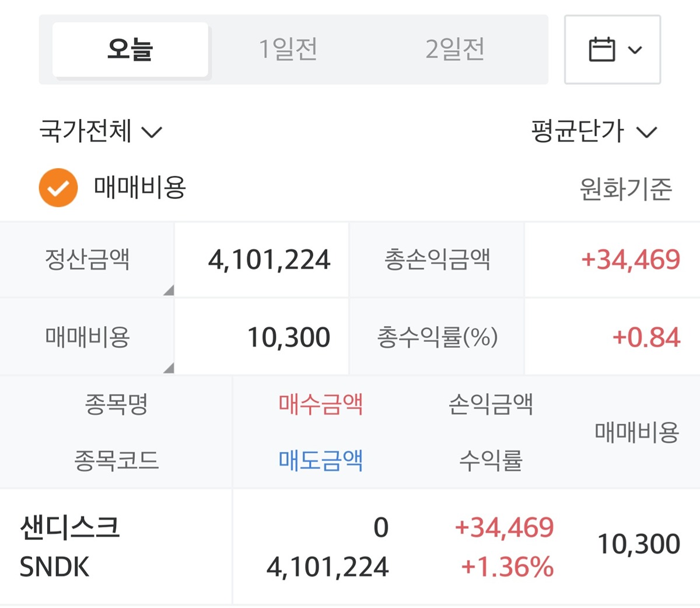The height and width of the screenshot is (608, 700).
Task: Click the 손익금액 column header
Action: [491, 404]
